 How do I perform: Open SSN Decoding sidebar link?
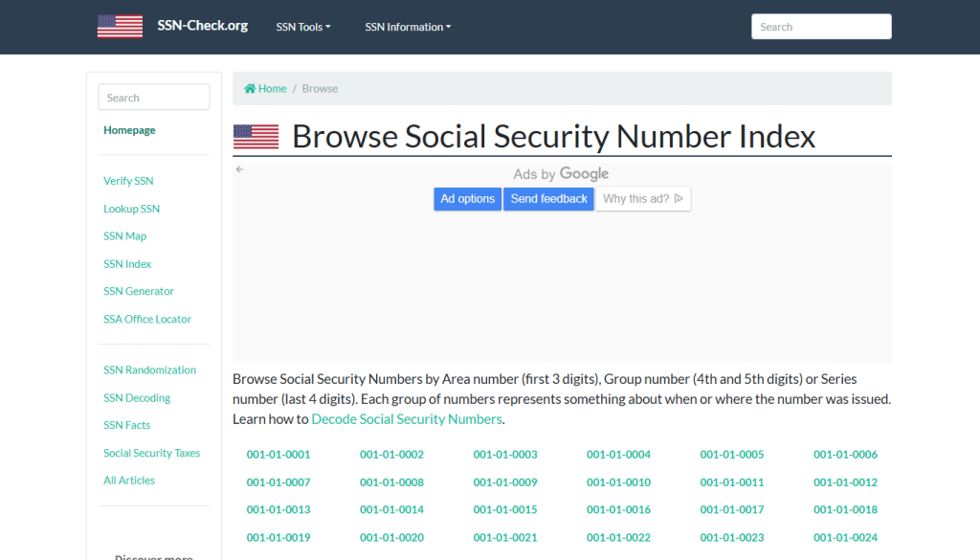pyautogui.click(x=137, y=397)
